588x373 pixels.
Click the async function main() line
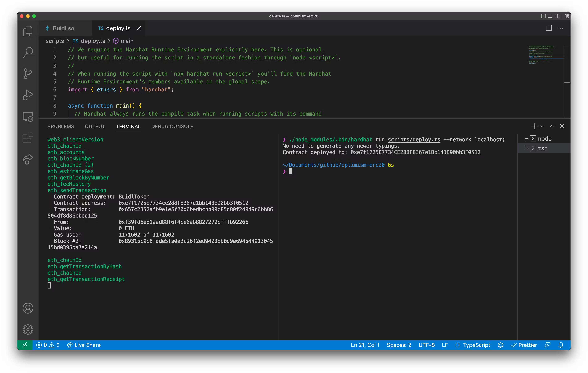pyautogui.click(x=105, y=106)
